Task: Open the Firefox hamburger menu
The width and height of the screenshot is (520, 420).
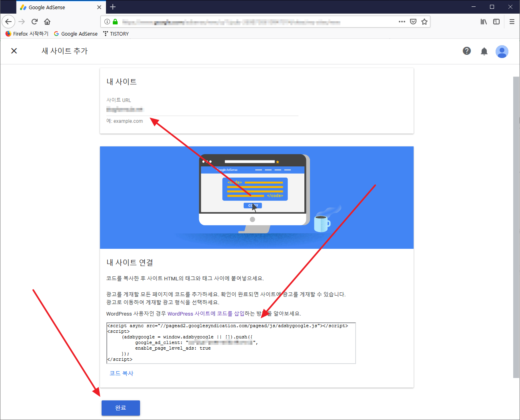Action: point(512,22)
